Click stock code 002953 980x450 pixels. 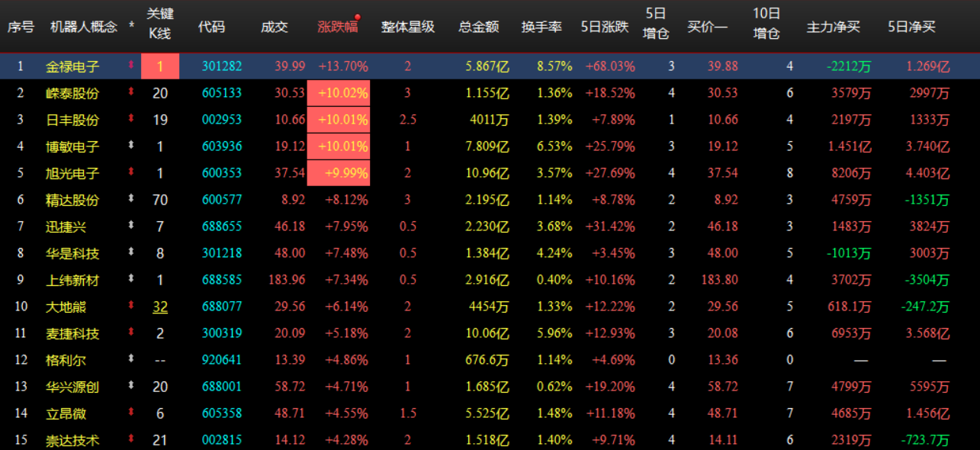click(x=222, y=120)
